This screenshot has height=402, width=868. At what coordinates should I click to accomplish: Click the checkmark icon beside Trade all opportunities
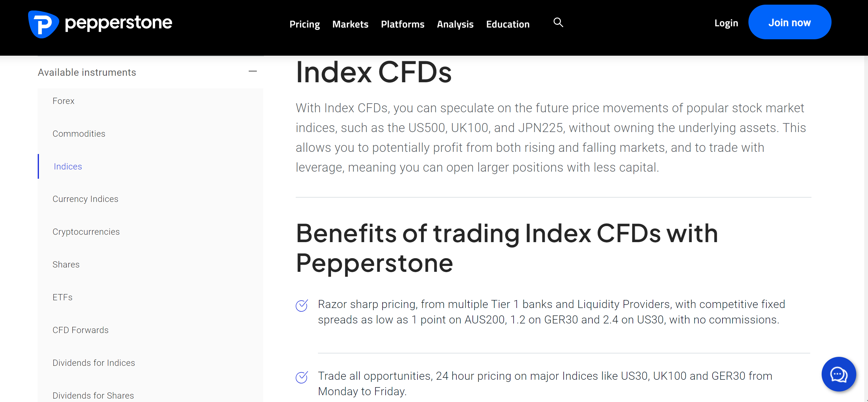coord(302,377)
